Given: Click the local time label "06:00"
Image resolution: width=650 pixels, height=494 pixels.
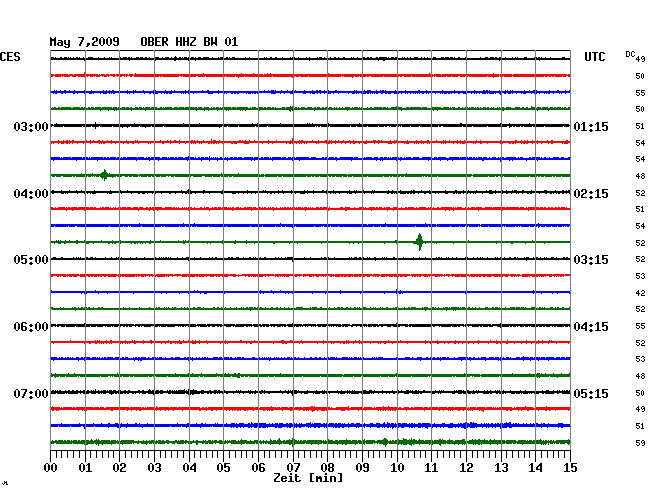Looking at the screenshot, I should click(x=31, y=327).
